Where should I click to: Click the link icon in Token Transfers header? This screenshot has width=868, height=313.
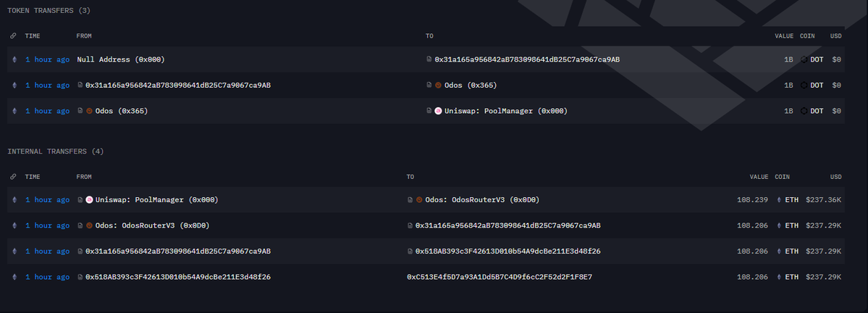click(x=13, y=36)
